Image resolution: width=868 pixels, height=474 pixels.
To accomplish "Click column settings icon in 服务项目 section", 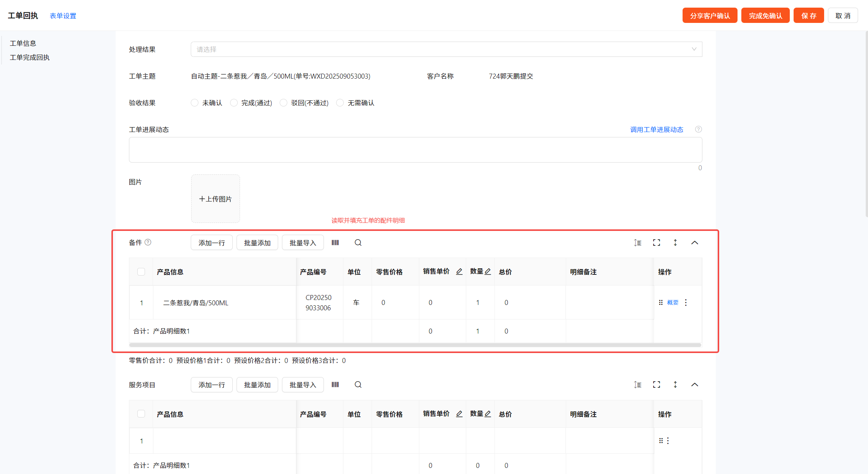I will click(x=638, y=385).
